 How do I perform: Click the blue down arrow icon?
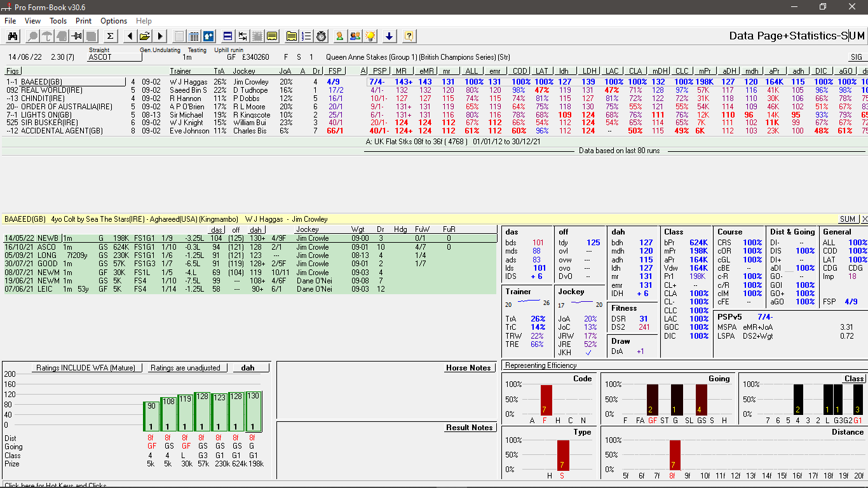390,36
